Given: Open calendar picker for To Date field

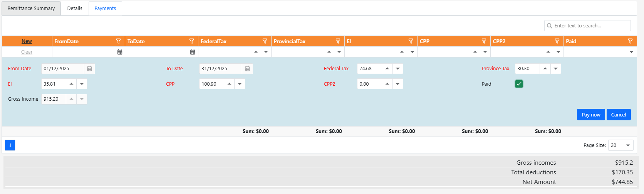Looking at the screenshot, I should tap(247, 69).
